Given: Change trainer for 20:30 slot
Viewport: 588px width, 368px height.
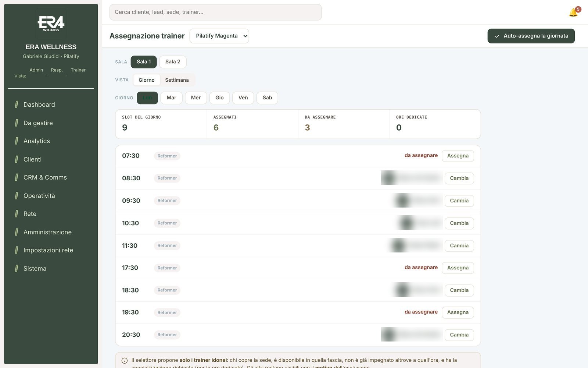Looking at the screenshot, I should (x=459, y=335).
